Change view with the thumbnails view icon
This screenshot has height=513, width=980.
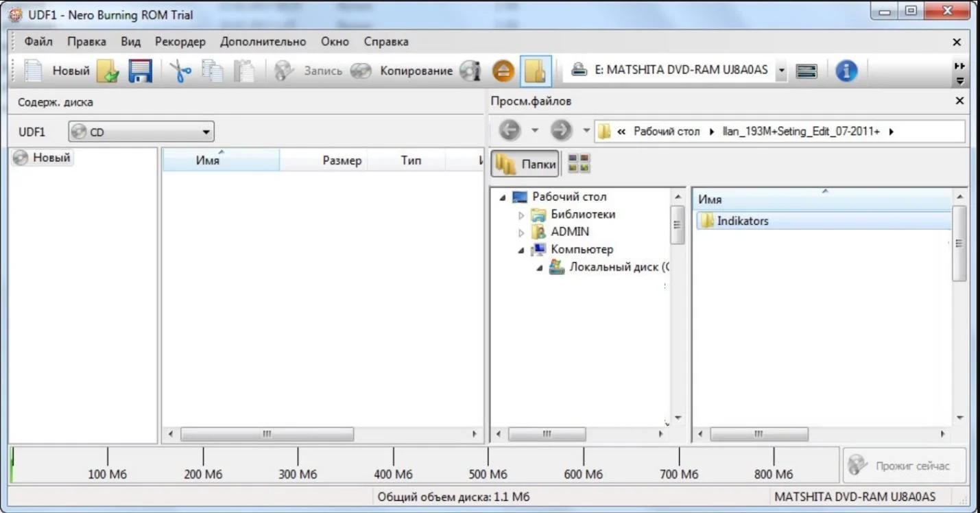pyautogui.click(x=579, y=163)
